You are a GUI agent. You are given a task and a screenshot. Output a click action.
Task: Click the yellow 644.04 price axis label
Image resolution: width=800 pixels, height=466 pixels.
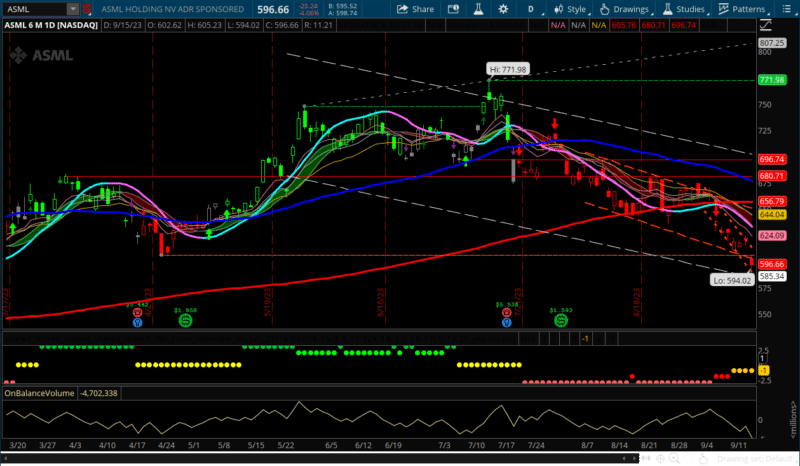click(772, 215)
